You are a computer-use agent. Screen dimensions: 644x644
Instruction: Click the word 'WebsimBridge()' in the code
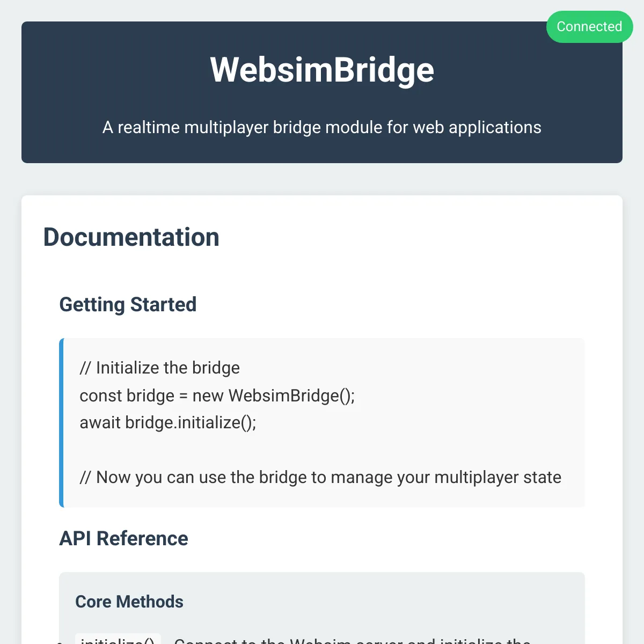click(x=292, y=396)
